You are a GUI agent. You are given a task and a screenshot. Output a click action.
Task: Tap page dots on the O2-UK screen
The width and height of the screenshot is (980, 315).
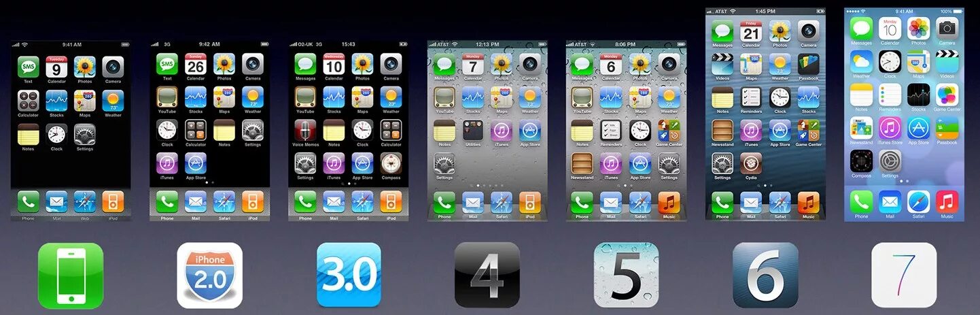click(349, 184)
